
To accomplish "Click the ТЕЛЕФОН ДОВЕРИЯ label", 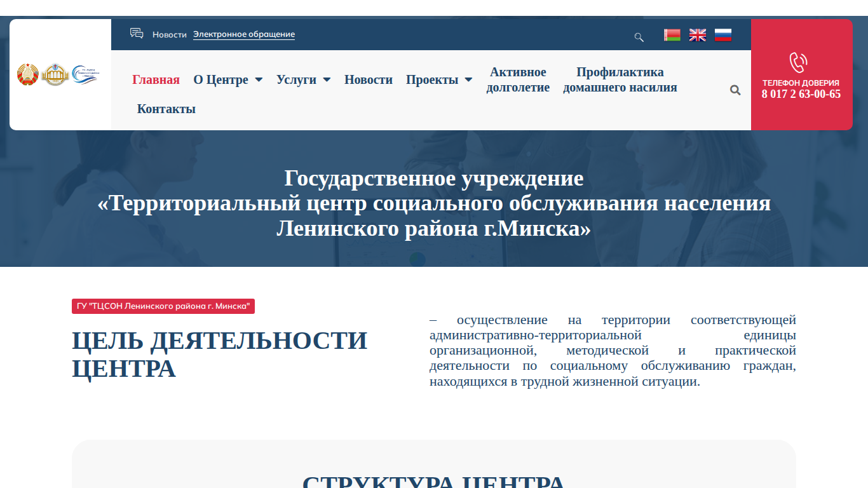I will [x=801, y=83].
